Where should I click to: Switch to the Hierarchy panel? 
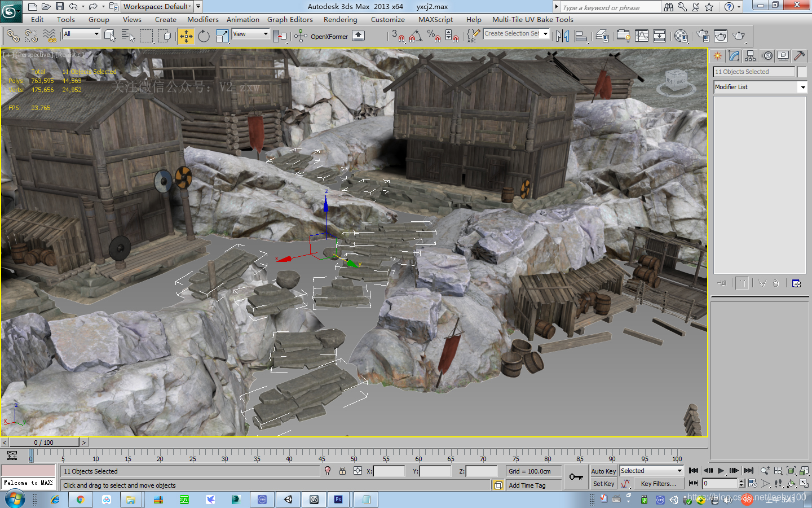(750, 56)
